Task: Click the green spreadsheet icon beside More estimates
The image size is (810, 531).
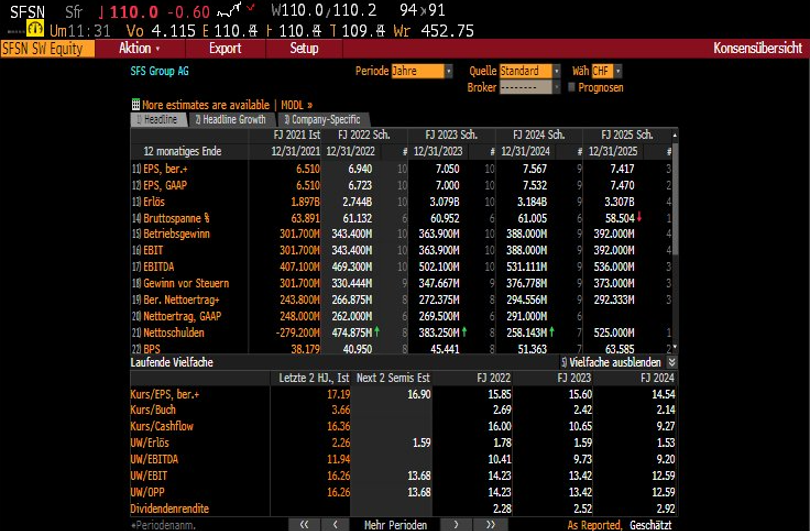Action: (136, 104)
